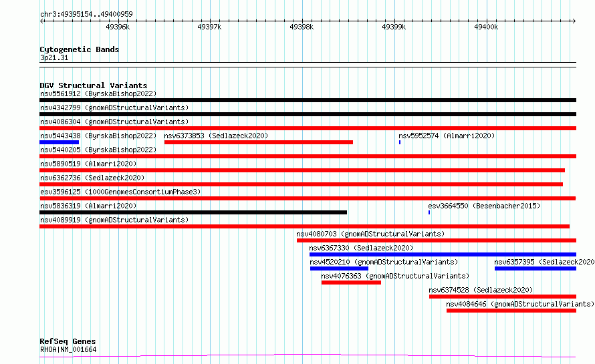Click the nsv5561912 (ByrskaBishop2022) variant label

(98, 94)
